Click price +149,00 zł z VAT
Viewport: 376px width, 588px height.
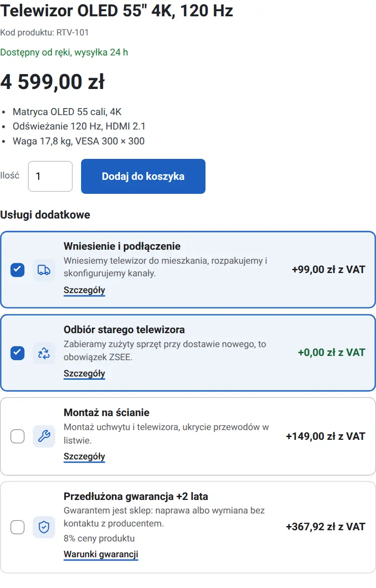tap(326, 436)
